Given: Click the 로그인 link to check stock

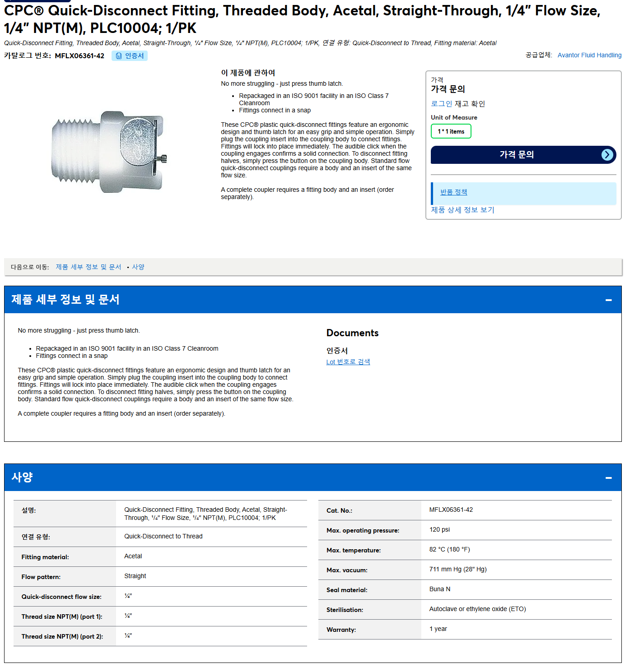Looking at the screenshot, I should 441,104.
